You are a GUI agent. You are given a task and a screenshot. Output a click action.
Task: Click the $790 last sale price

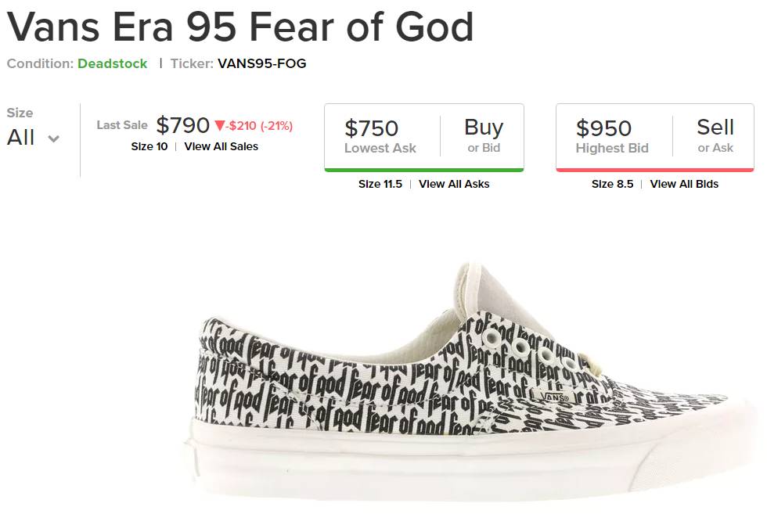(x=182, y=125)
